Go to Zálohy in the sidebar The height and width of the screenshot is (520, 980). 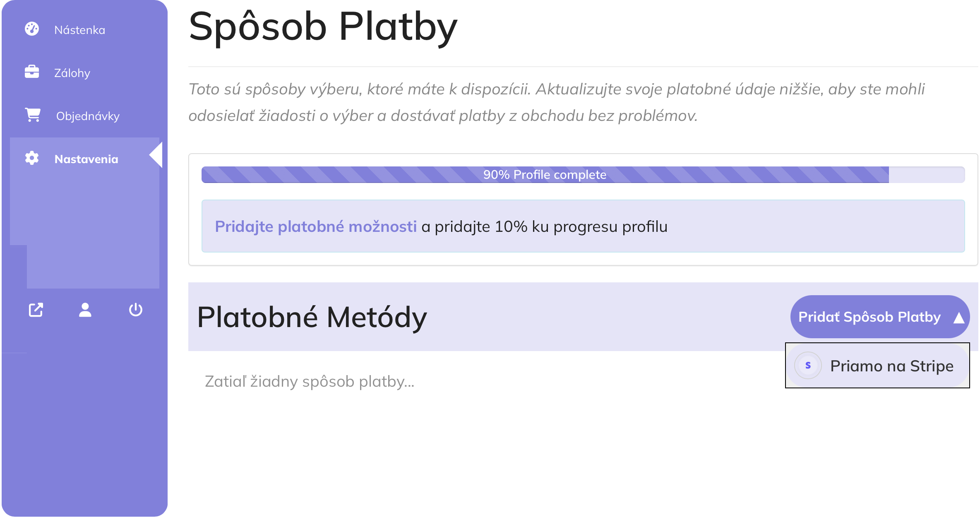(x=72, y=73)
